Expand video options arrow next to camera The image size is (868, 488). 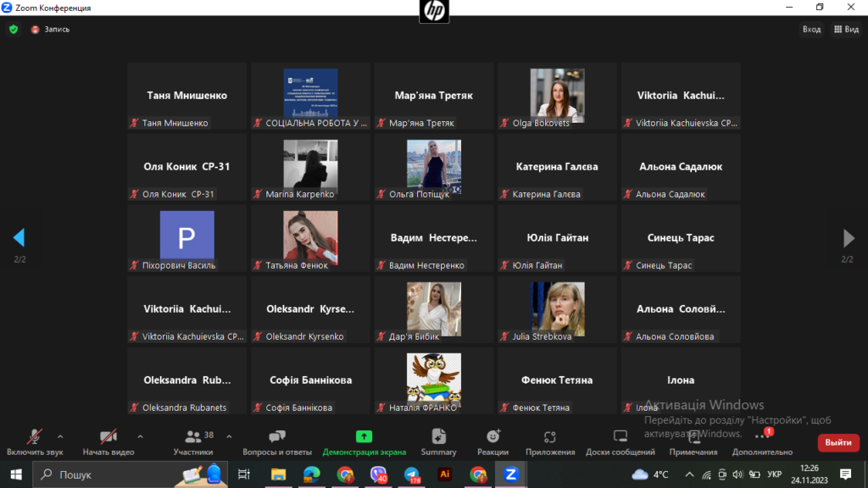(140, 436)
